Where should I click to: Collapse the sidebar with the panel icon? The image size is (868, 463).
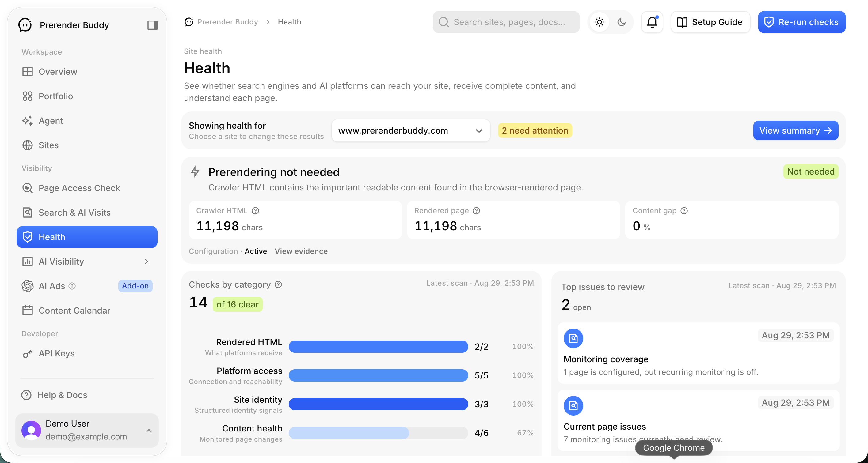tap(152, 25)
